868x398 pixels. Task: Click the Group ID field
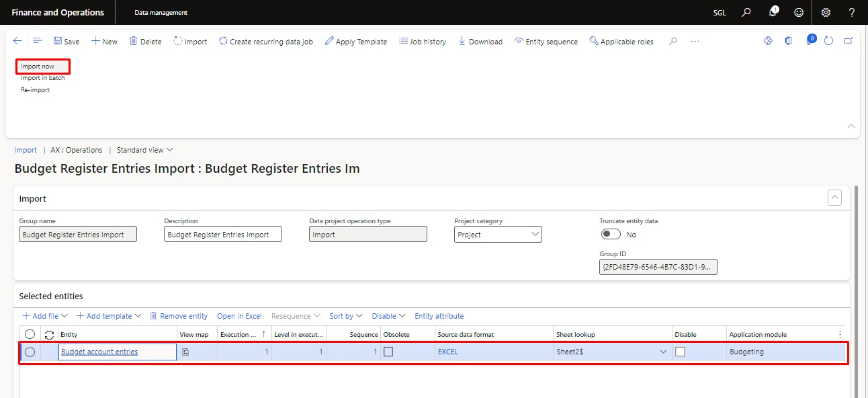coord(658,268)
